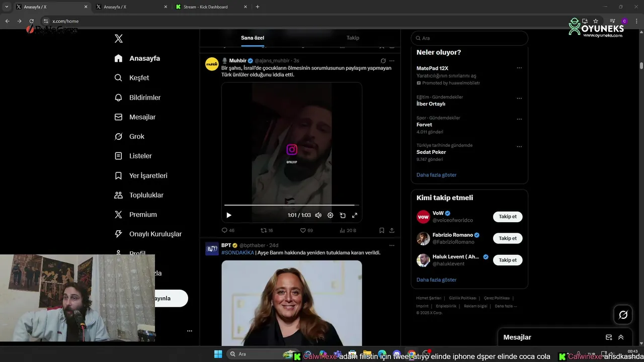Open Hizmet Şartları link
This screenshot has width=644, height=362.
pyautogui.click(x=429, y=298)
